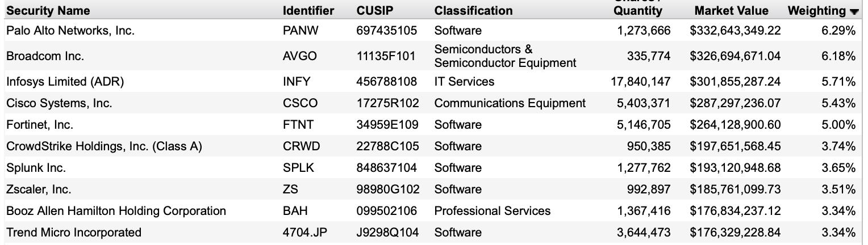Sort by the Security Name column header
Screen dimensions: 868x245
(48, 11)
